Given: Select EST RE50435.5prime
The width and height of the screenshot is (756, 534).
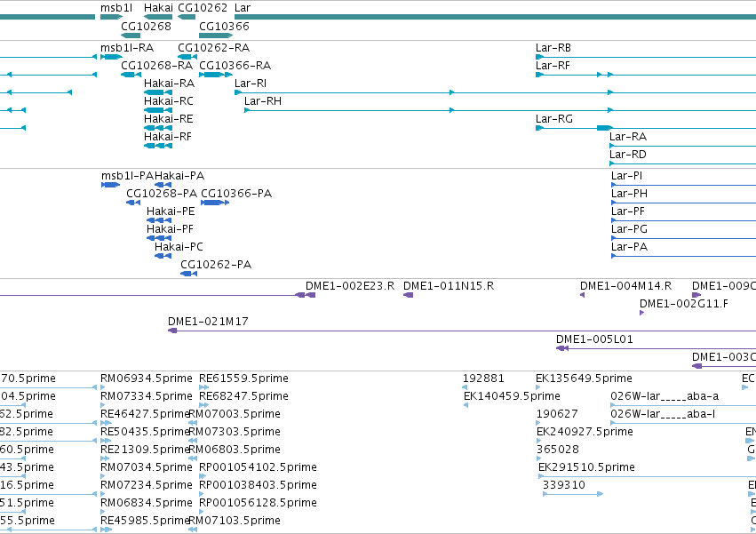Looking at the screenshot, I should (145, 433).
